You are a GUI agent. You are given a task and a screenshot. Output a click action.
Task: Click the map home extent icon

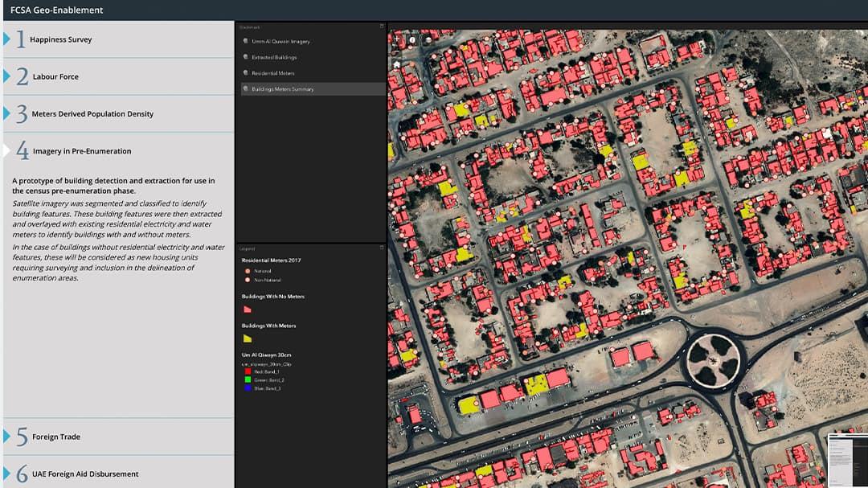click(x=397, y=64)
